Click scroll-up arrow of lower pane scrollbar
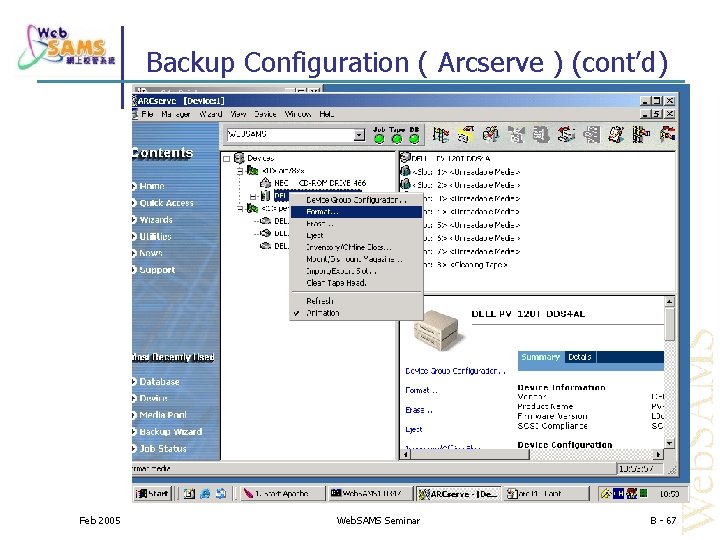The height and width of the screenshot is (540, 720). click(669, 302)
